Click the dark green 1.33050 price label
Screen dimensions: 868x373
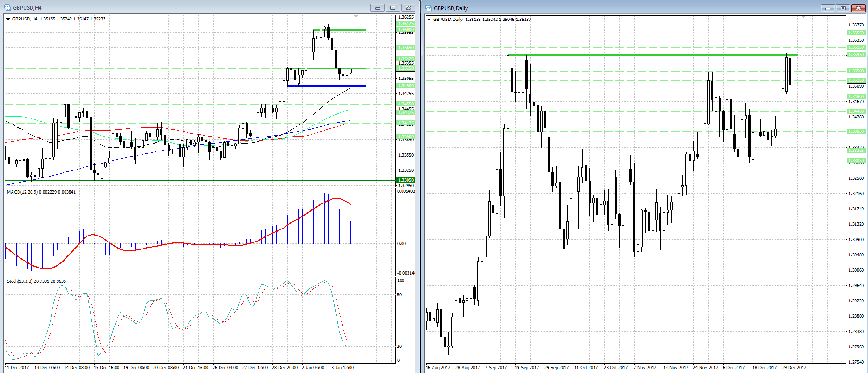pyautogui.click(x=406, y=180)
